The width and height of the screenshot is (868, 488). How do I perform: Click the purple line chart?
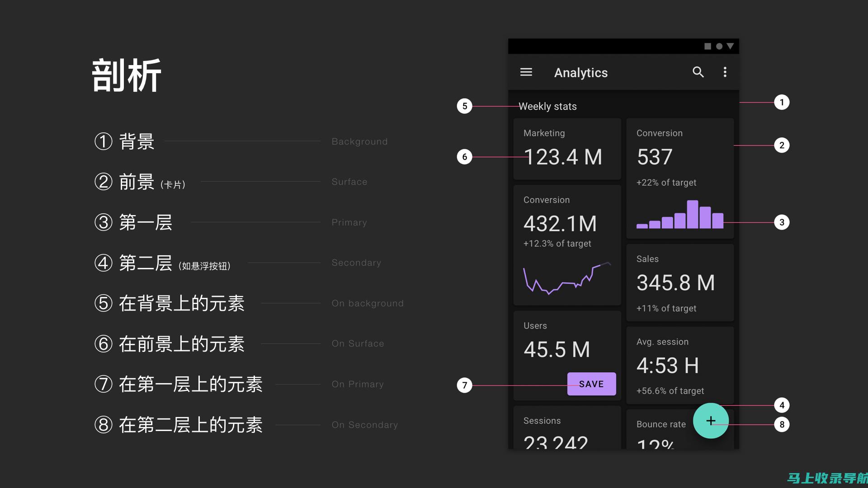567,278
